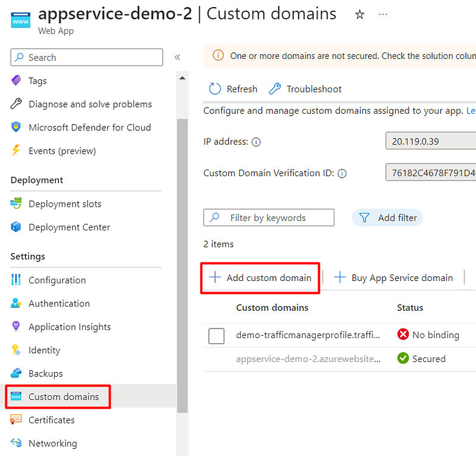
Task: Click the Deployment Center cube icon
Action: pyautogui.click(x=16, y=227)
